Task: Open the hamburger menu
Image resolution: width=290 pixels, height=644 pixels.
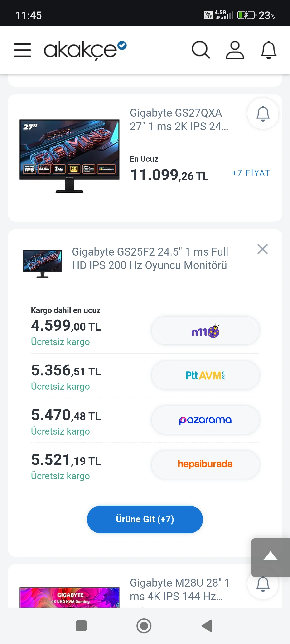Action: [x=23, y=50]
